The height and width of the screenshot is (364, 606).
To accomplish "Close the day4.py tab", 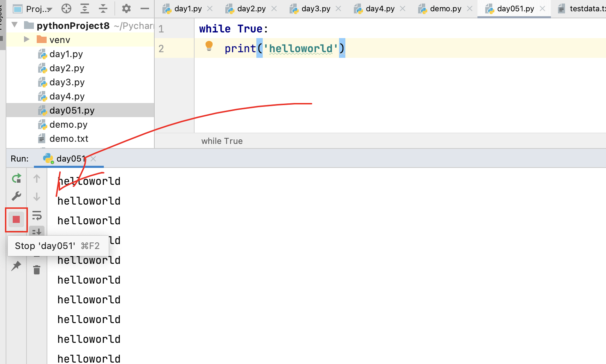I will [x=403, y=8].
